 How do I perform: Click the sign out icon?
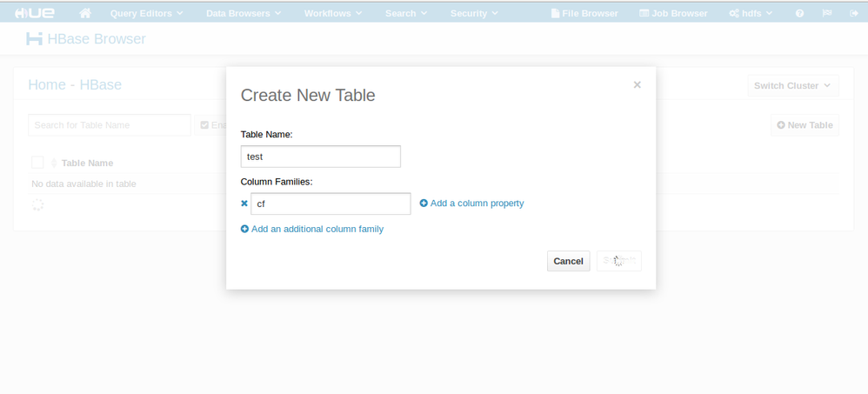853,13
